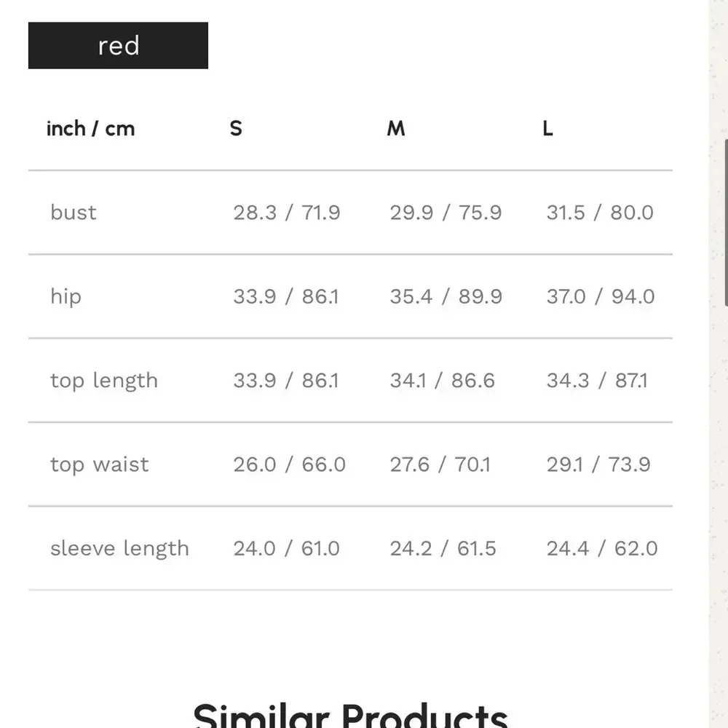
Task: Click bust value 29.9 / 75.9
Action: point(446,213)
